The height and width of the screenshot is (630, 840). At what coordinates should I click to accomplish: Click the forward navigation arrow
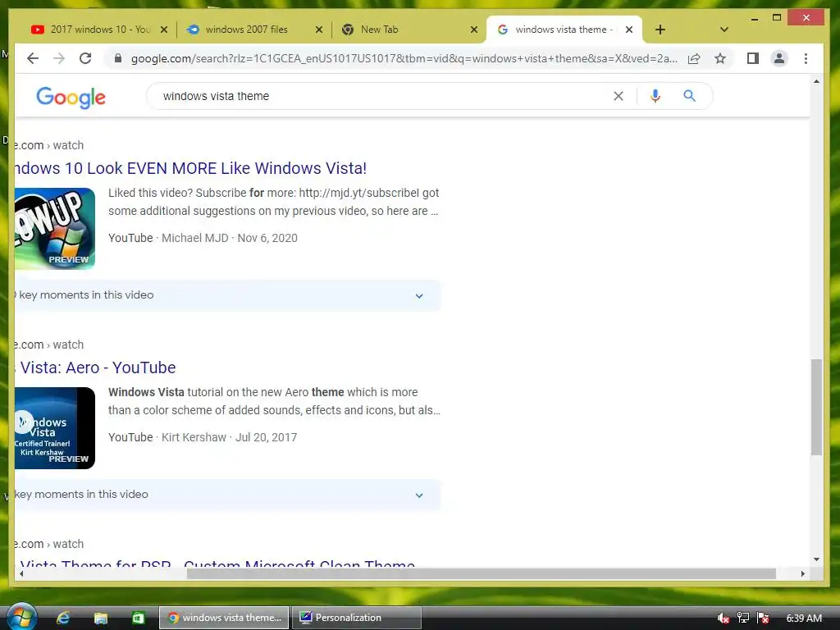(x=59, y=58)
